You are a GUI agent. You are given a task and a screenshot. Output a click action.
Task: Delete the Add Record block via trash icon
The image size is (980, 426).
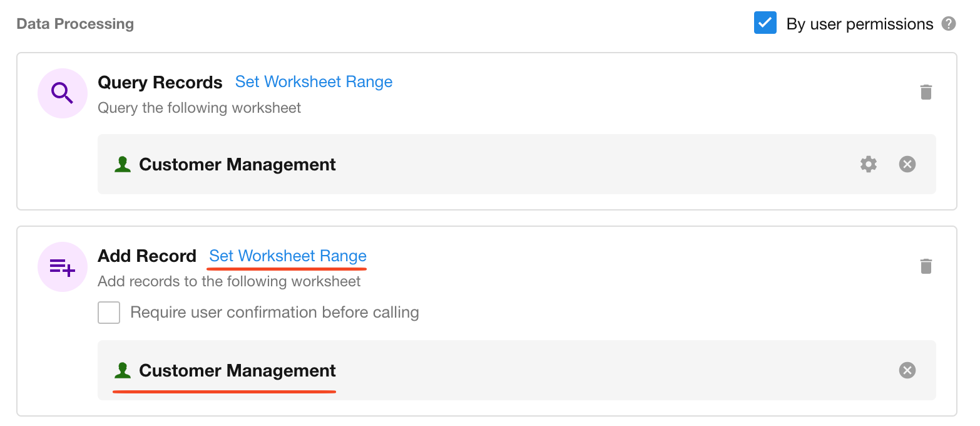(926, 266)
